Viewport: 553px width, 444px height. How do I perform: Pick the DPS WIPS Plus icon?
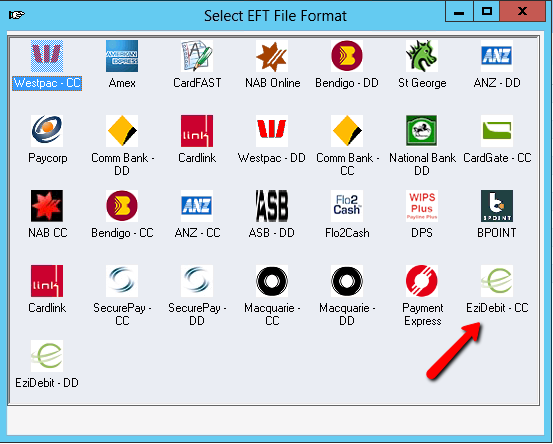(422, 206)
